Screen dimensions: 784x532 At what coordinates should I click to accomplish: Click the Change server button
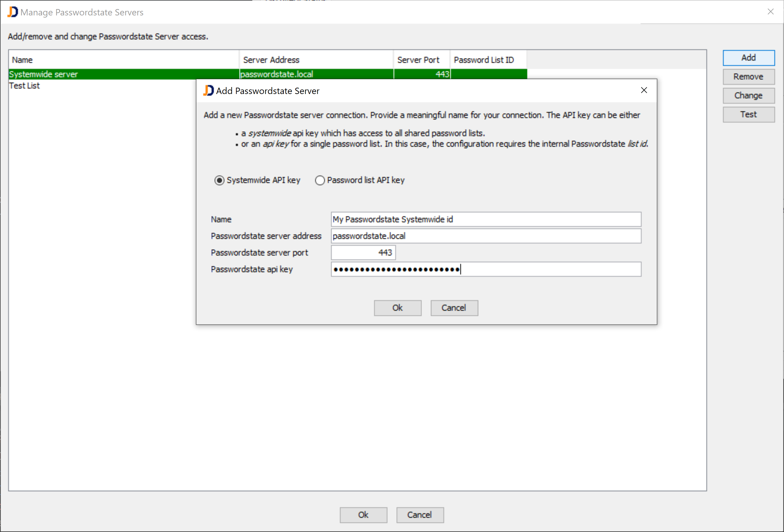pyautogui.click(x=748, y=96)
